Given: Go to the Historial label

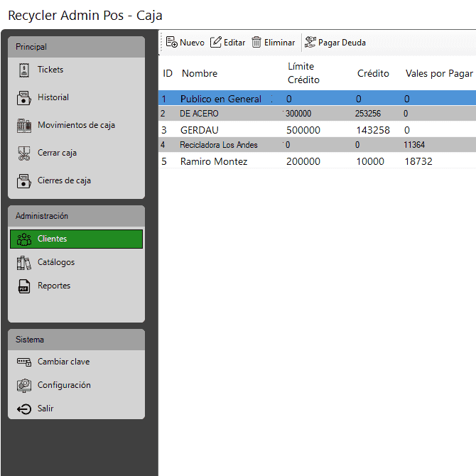Looking at the screenshot, I should [x=53, y=97].
